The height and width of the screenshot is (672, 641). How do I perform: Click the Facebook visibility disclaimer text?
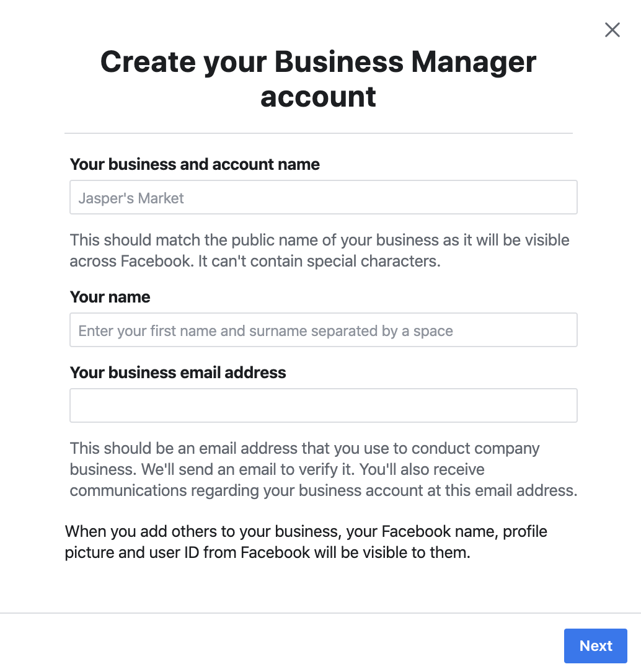306,541
